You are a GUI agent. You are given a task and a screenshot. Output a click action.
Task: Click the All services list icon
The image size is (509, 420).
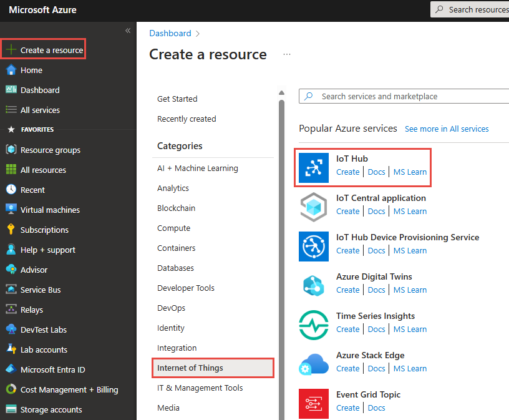[x=11, y=110]
